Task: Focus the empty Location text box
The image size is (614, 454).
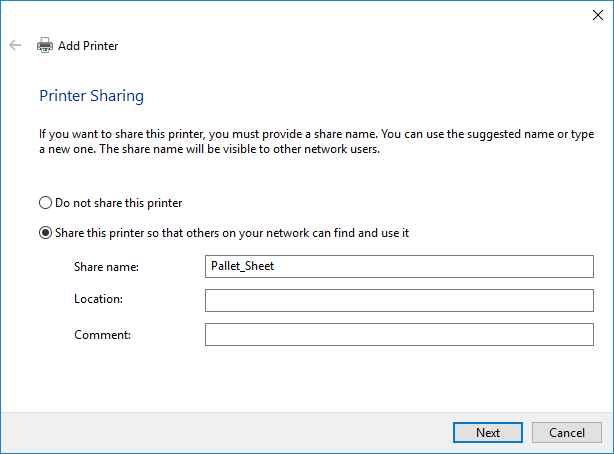Action: click(399, 301)
